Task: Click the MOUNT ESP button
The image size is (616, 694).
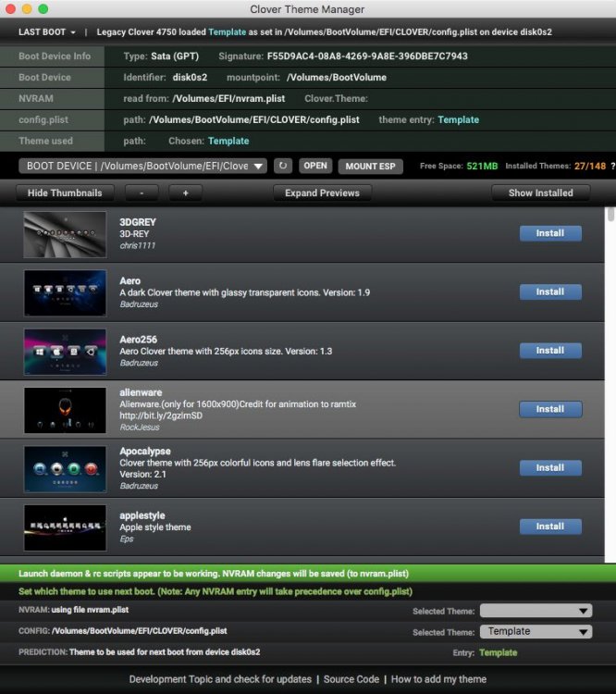Action: pos(370,167)
